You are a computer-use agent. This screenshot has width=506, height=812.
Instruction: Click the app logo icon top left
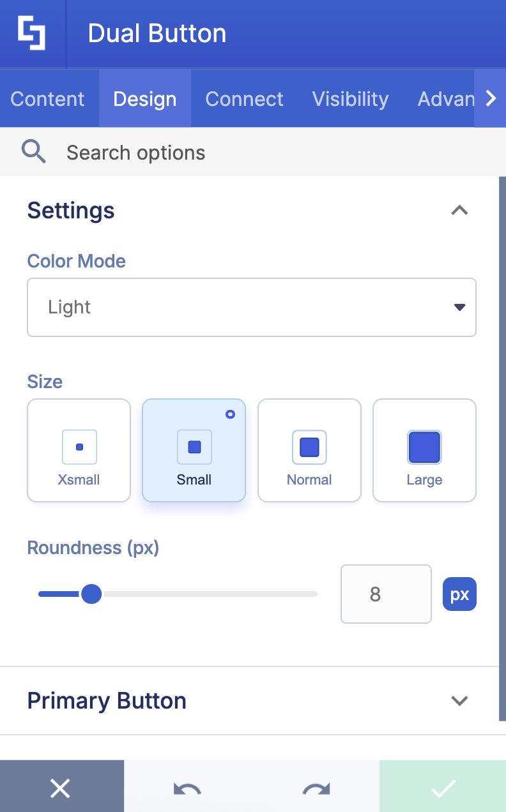tap(32, 32)
